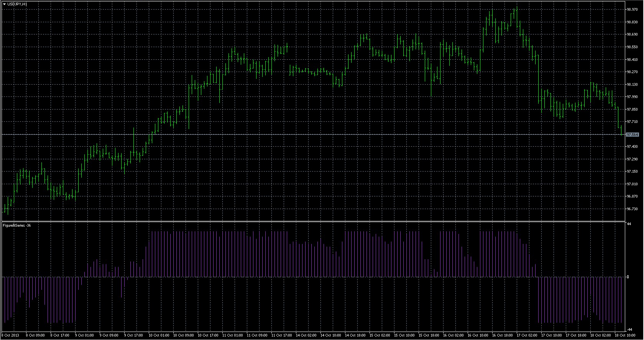The width and height of the screenshot is (644, 340).
Task: Click the 96.730 price axis label
Action: [632, 209]
